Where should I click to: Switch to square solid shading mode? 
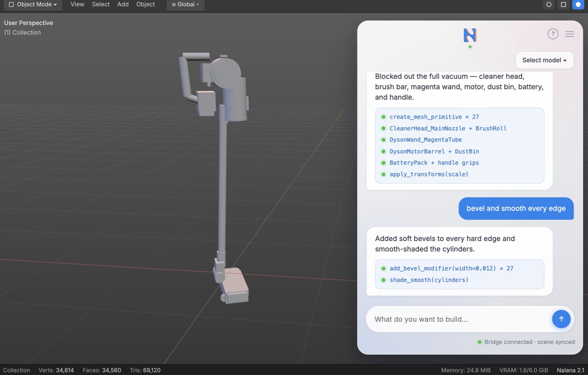[564, 4]
